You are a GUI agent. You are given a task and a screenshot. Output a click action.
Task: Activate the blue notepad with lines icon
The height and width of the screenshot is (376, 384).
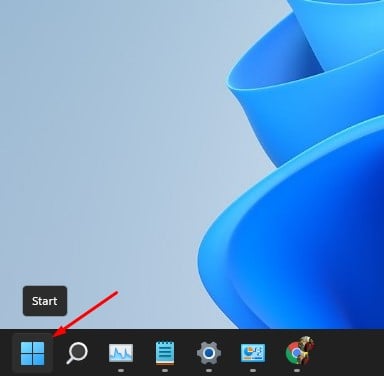coord(165,353)
